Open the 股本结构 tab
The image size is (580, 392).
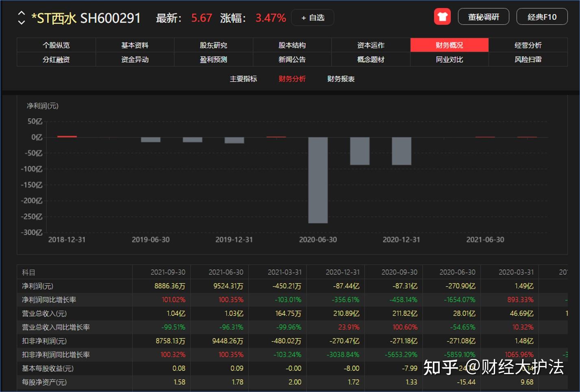coord(292,45)
